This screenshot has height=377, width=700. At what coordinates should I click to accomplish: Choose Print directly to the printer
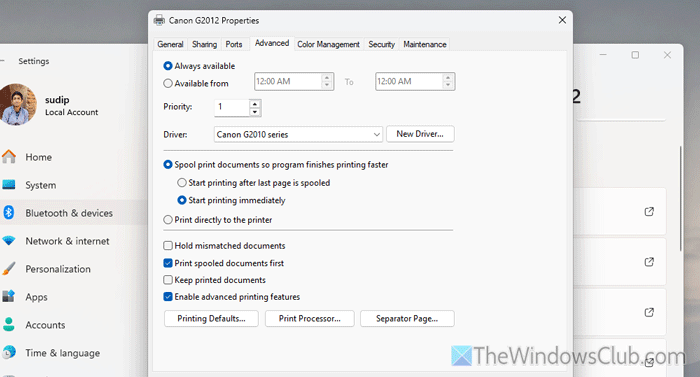pyautogui.click(x=168, y=220)
